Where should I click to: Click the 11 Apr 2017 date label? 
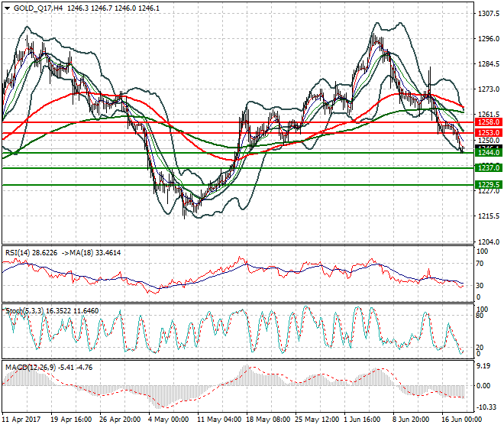[21, 420]
